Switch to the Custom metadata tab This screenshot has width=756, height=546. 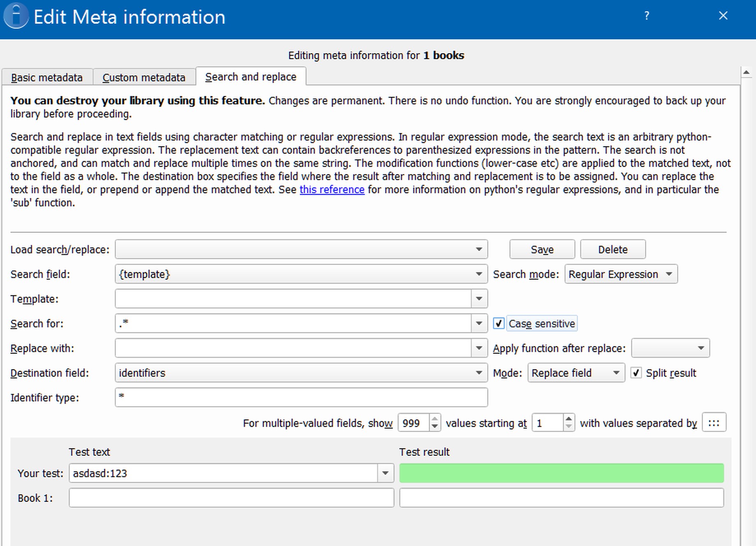(x=144, y=77)
